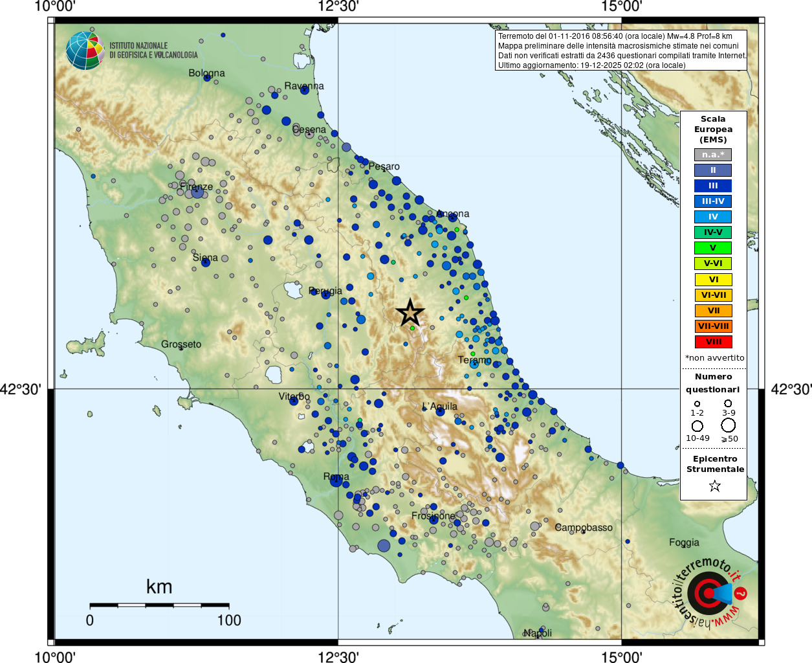This screenshot has width=812, height=663.
Task: Click the epicenter star on the map
Action: (x=410, y=313)
